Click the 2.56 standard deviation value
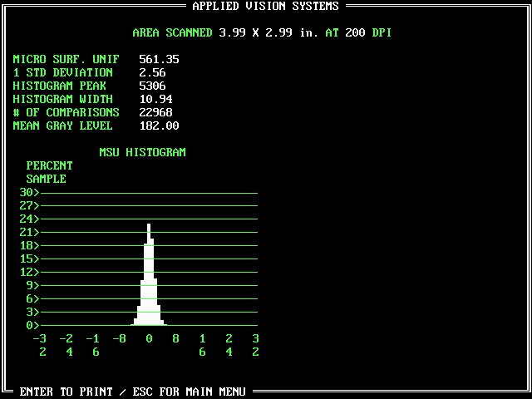The height and width of the screenshot is (399, 532). point(152,72)
